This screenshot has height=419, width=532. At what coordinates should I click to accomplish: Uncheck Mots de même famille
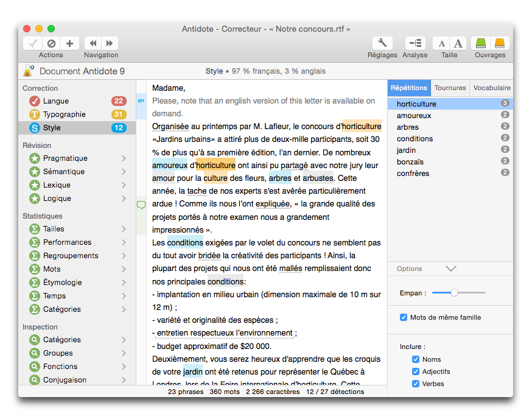point(404,317)
